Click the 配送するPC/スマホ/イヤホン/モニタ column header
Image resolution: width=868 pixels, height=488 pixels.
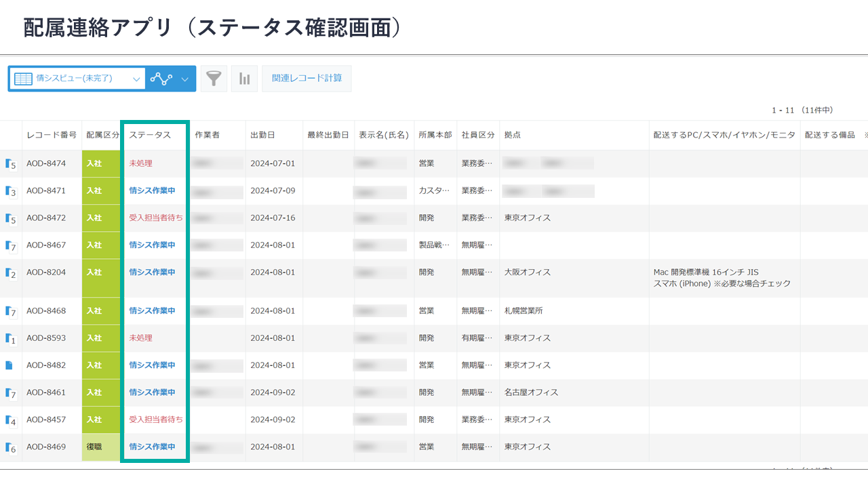(x=724, y=136)
